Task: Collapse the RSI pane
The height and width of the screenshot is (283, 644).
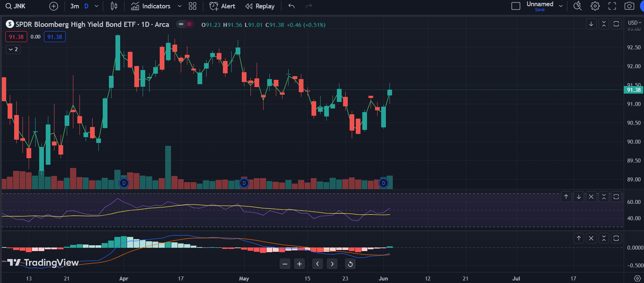Action: click(604, 197)
